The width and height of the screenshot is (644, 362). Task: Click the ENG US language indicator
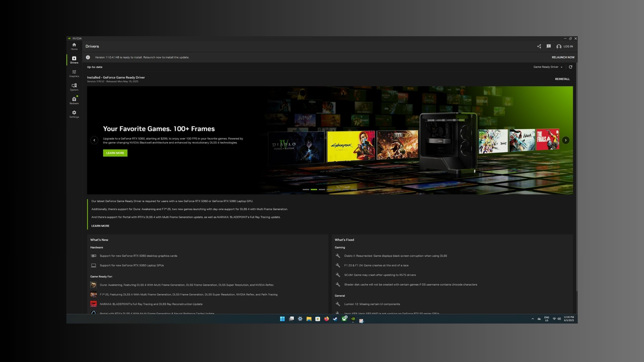point(546,319)
